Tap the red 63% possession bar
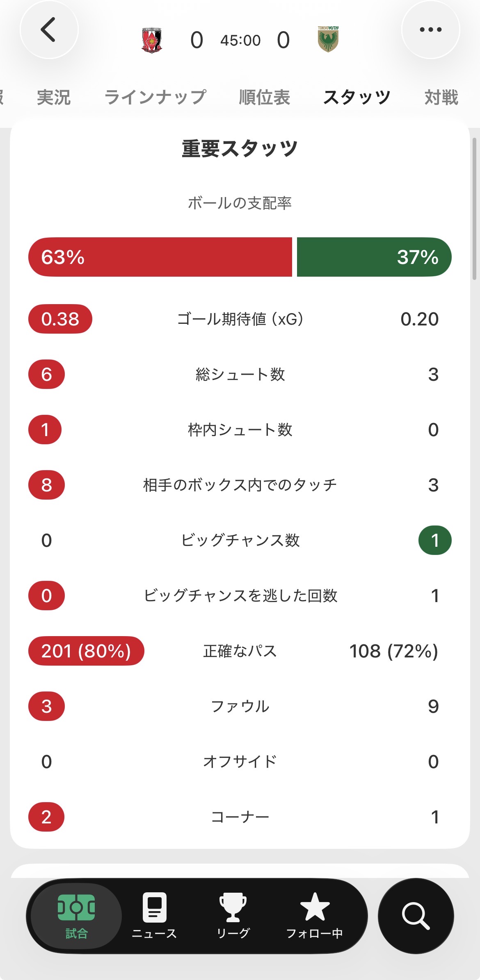Image resolution: width=480 pixels, height=980 pixels. point(160,257)
